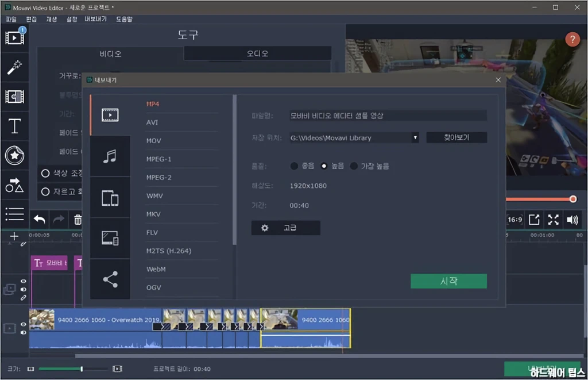The width and height of the screenshot is (588, 380).
Task: Delete the selected clip with trash icon
Action: [78, 220]
